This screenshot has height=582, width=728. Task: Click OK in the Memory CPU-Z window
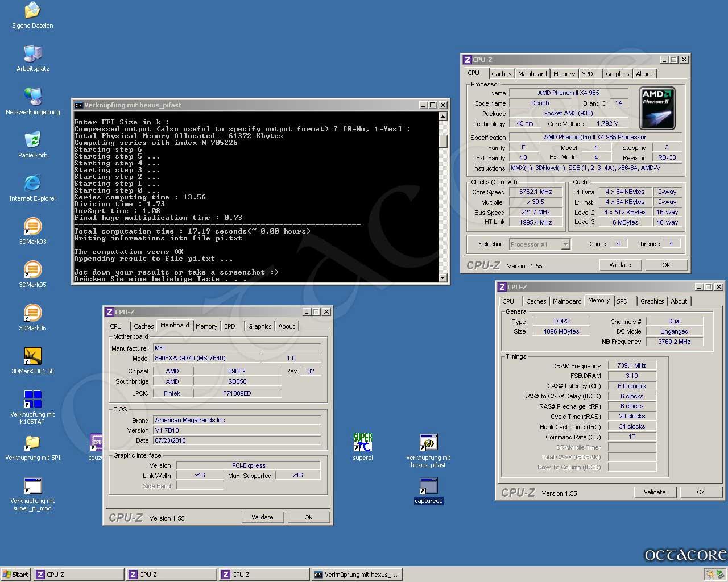(701, 492)
